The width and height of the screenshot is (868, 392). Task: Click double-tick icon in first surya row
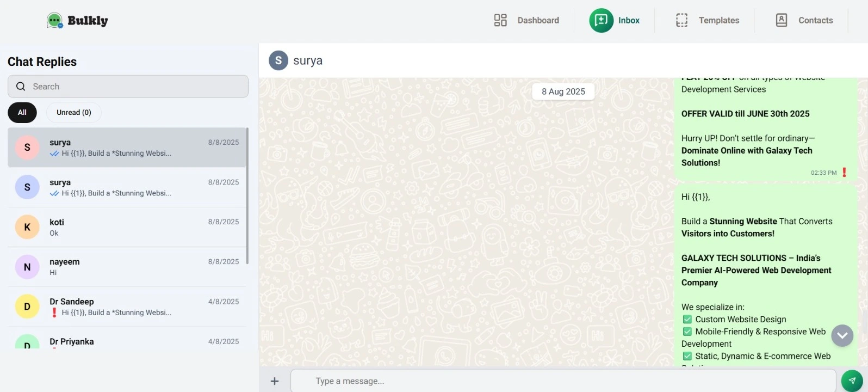click(x=54, y=154)
